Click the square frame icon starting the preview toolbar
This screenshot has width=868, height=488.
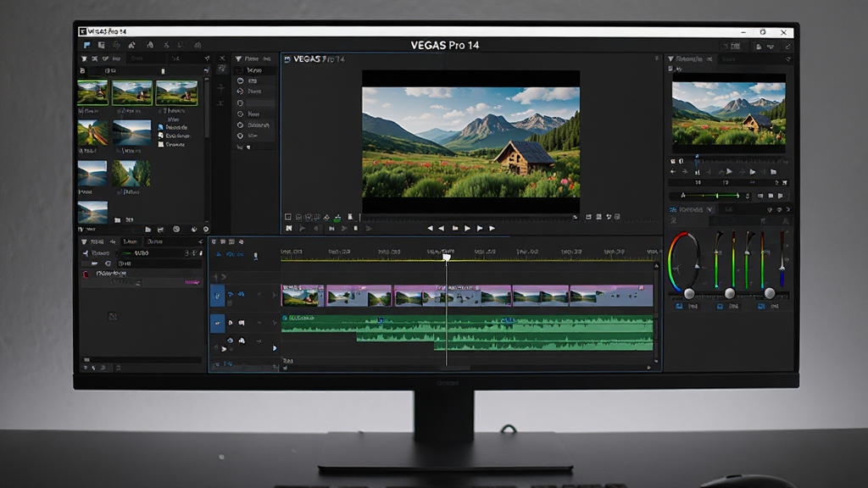point(288,217)
